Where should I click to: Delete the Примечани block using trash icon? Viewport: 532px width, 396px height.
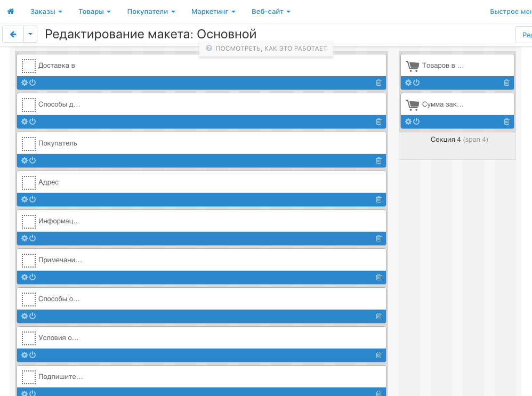(378, 277)
